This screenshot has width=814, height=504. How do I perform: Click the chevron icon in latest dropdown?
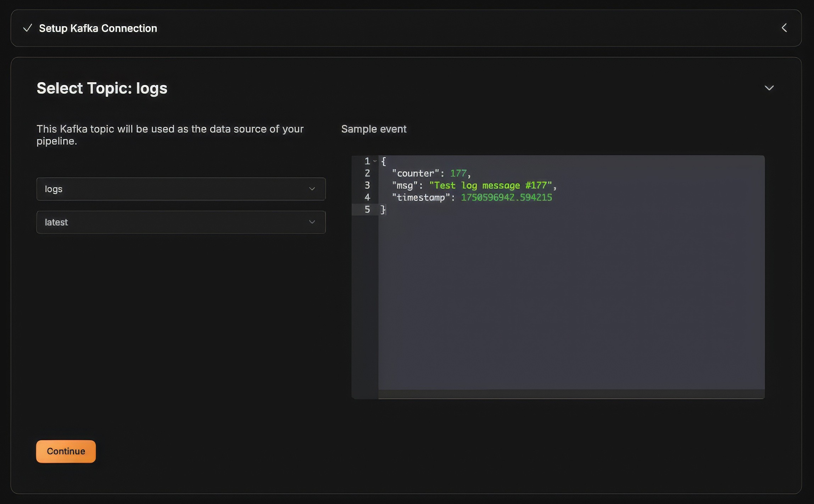click(x=312, y=222)
